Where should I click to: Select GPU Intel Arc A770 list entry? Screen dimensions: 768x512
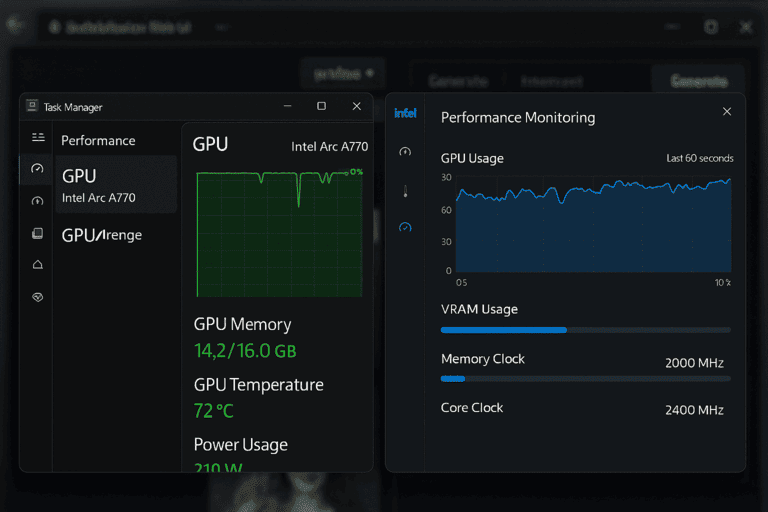(x=116, y=185)
